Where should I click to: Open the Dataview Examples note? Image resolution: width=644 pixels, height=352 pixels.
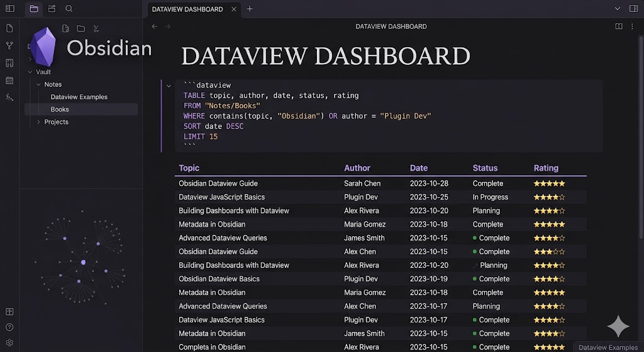coord(79,97)
